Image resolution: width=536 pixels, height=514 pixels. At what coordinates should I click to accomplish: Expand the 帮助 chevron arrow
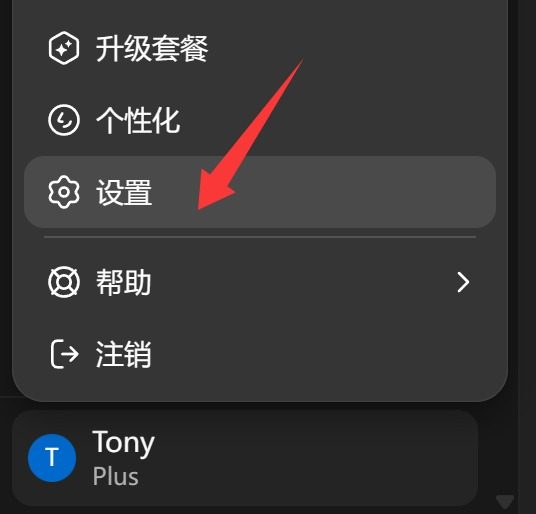tap(463, 282)
